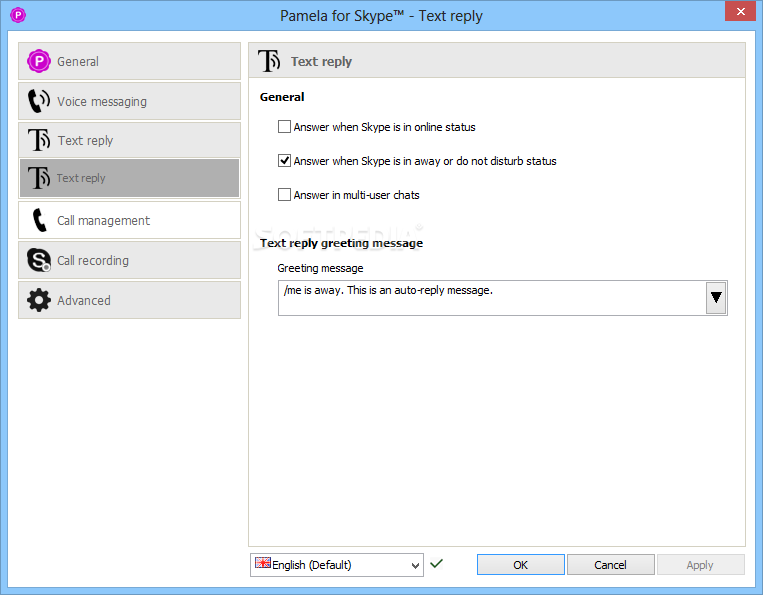Open the General settings section

coord(129,61)
